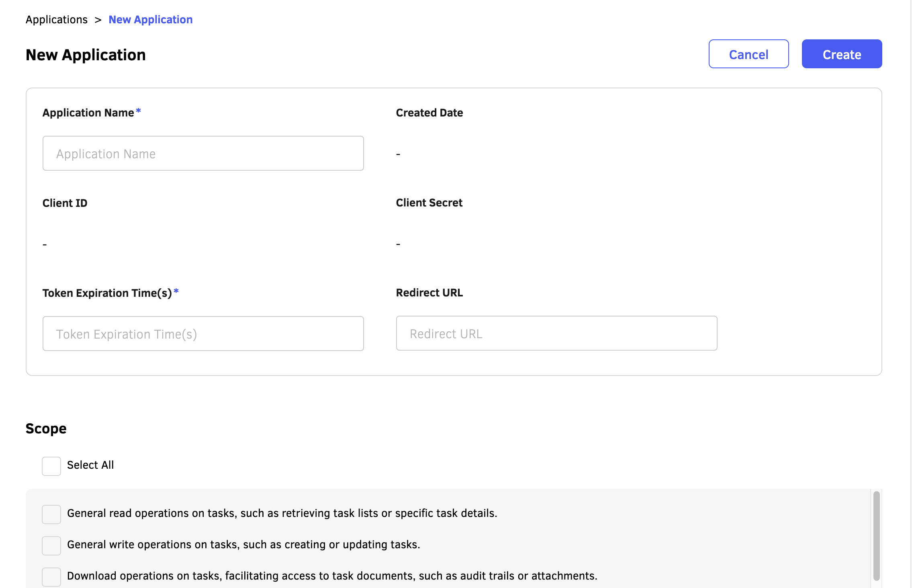The width and height of the screenshot is (912, 588).
Task: Click the Client Secret label
Action: tap(429, 203)
